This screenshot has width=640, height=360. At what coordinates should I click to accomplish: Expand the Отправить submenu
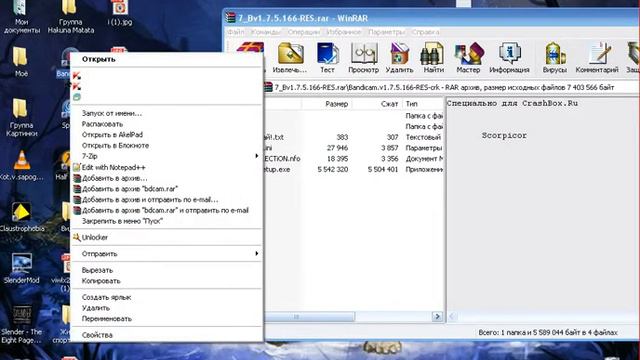[x=167, y=253]
